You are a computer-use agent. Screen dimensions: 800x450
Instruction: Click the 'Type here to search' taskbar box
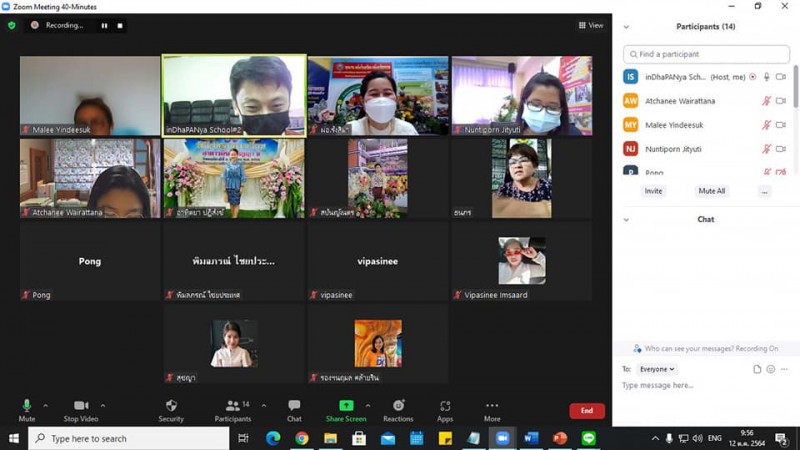click(129, 438)
